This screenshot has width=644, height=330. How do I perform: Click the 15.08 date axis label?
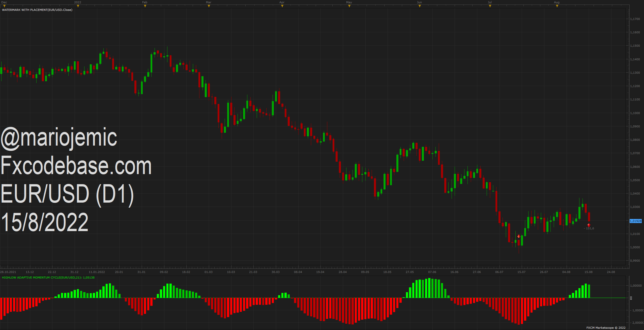click(589, 272)
